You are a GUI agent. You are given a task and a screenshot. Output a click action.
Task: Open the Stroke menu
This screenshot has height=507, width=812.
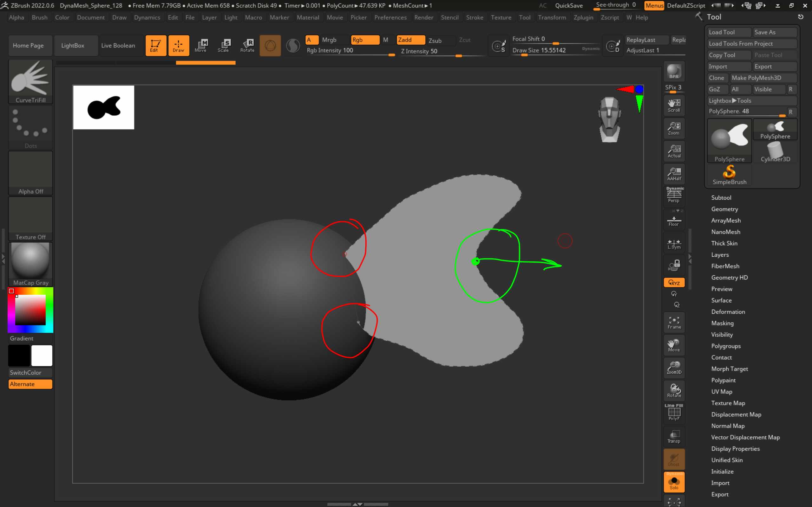475,17
